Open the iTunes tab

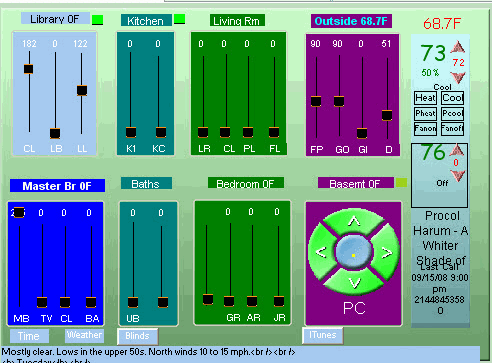[323, 335]
